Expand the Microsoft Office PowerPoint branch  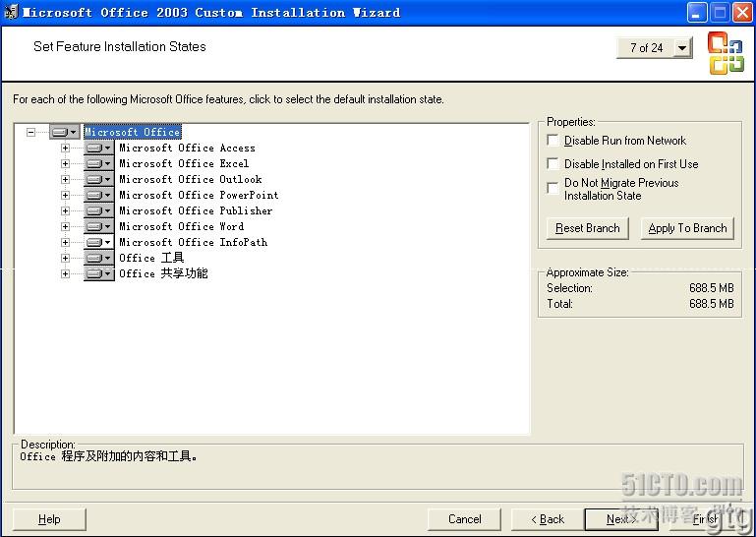[65, 195]
